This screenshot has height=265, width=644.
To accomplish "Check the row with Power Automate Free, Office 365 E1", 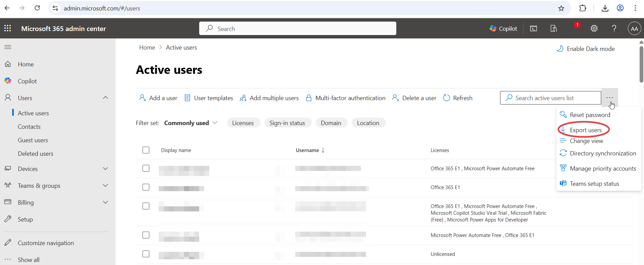I will 146,235.
